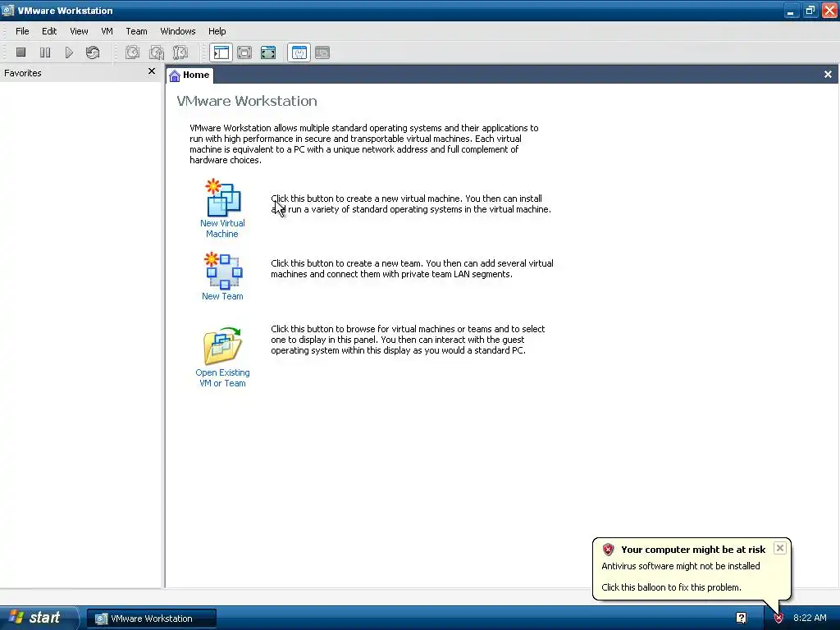Click the Restore Down window button

[x=810, y=10]
